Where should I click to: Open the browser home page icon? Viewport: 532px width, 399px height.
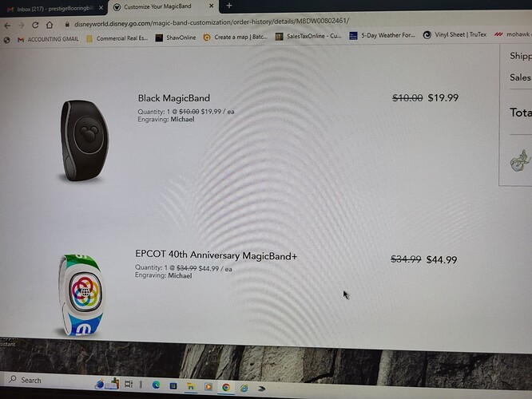(x=50, y=25)
